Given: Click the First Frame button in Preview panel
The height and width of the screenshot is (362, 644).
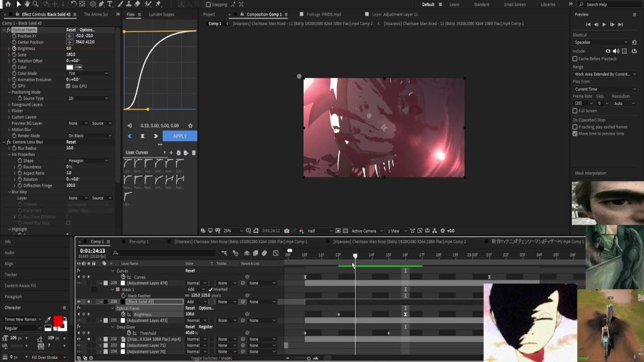Looking at the screenshot, I should (588, 24).
